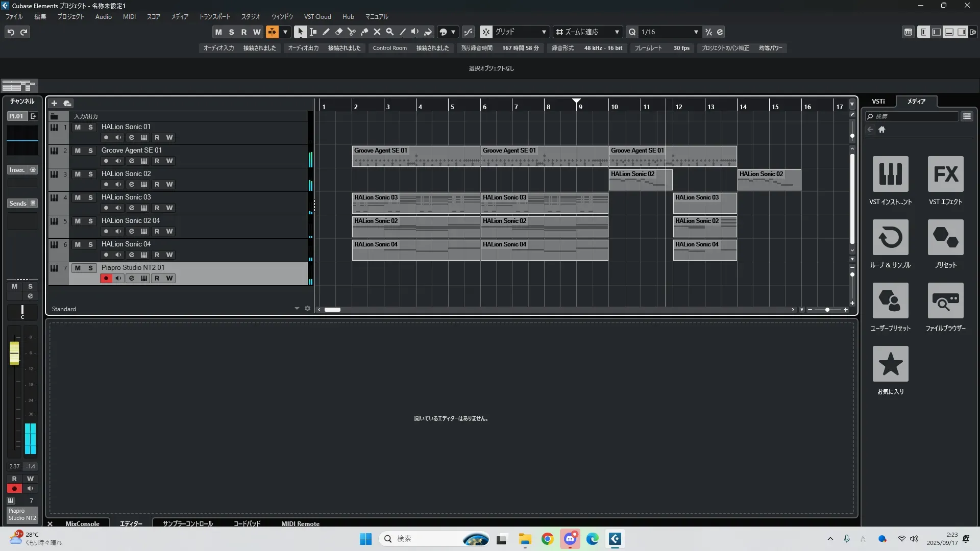This screenshot has height=551, width=980.
Task: Open the ズームに適応 grid type dropdown
Action: point(617,32)
